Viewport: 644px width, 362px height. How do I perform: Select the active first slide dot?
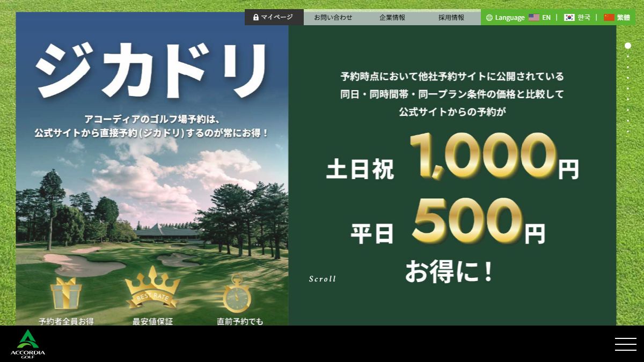pyautogui.click(x=628, y=46)
